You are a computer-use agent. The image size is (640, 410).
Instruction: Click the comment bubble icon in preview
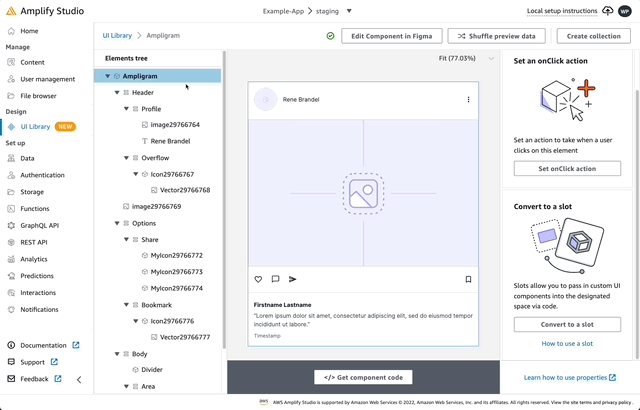(x=276, y=279)
